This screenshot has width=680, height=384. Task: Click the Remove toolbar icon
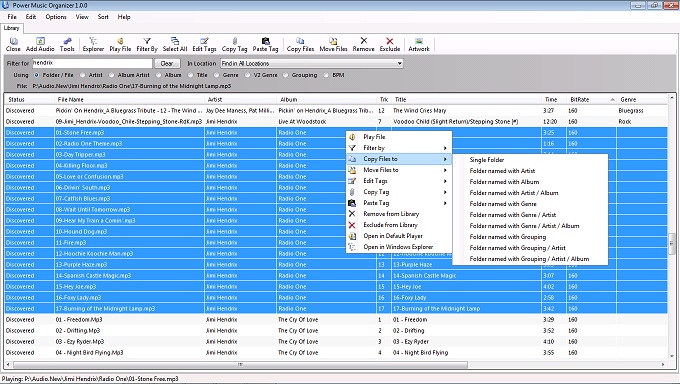pos(363,45)
